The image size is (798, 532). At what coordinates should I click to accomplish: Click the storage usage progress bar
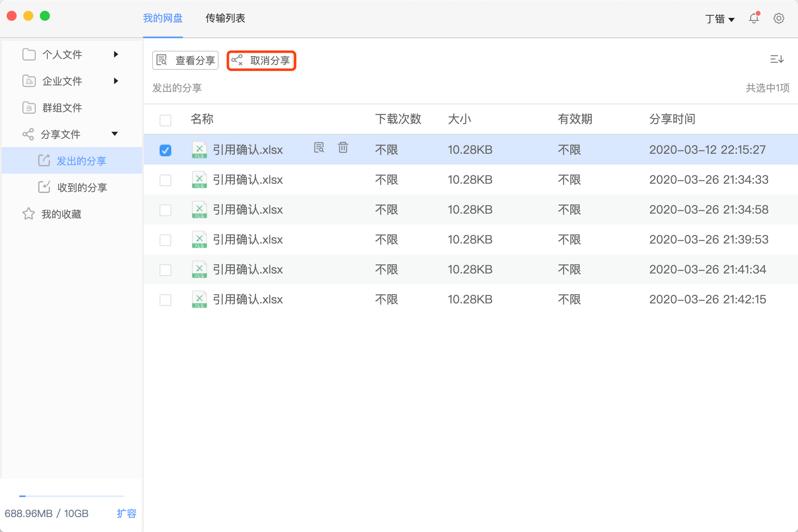click(x=71, y=496)
